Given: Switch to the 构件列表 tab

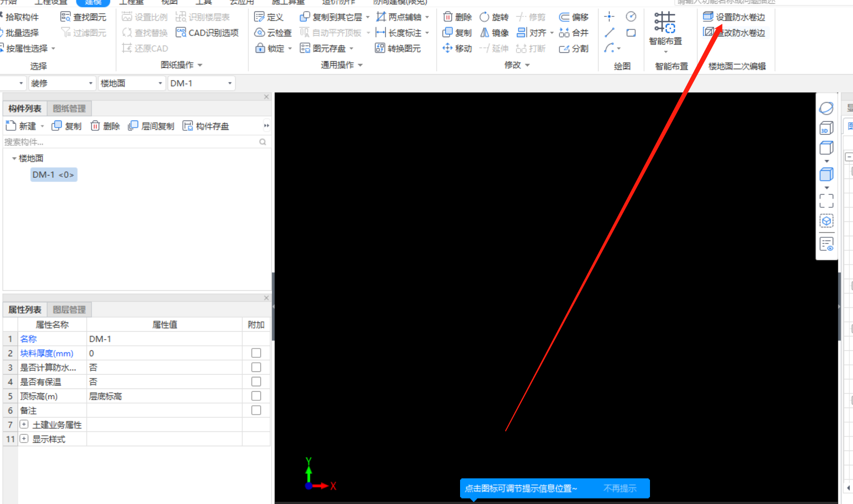Looking at the screenshot, I should click(x=25, y=109).
